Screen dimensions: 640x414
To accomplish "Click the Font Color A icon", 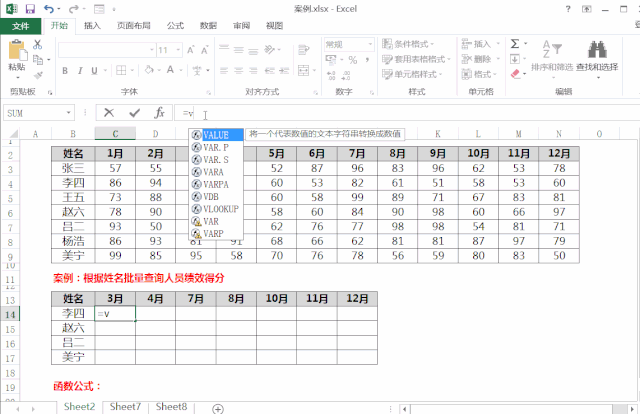I will pyautogui.click(x=170, y=70).
